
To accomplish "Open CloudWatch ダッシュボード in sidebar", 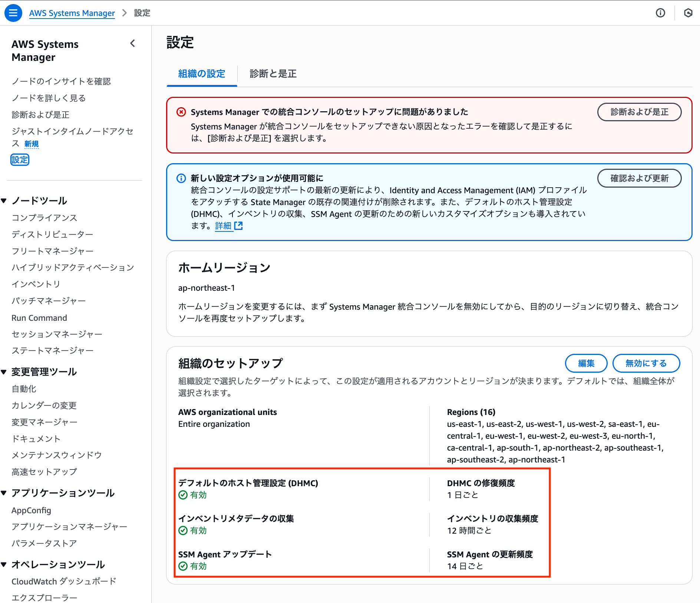I will (64, 581).
